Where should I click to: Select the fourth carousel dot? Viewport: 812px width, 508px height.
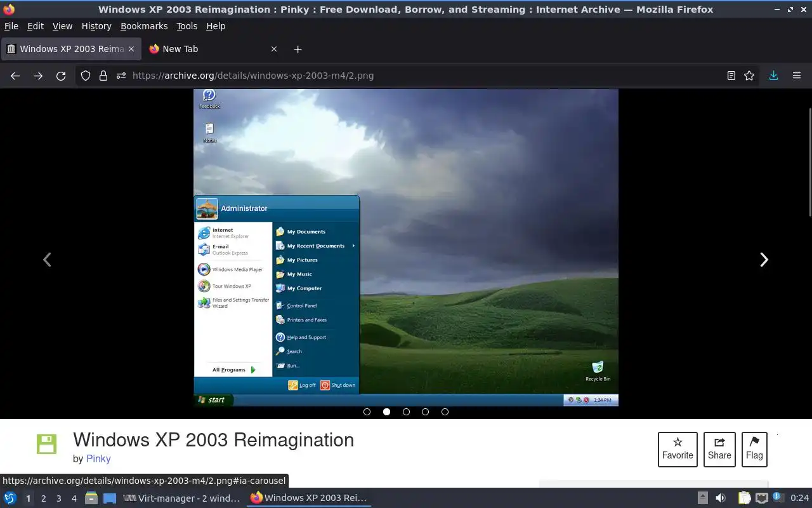click(425, 411)
